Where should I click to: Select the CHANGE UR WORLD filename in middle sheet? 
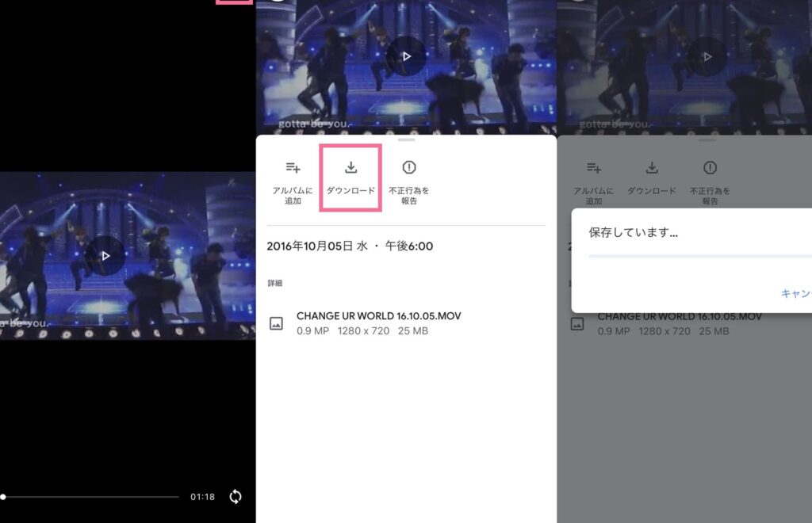pos(378,316)
